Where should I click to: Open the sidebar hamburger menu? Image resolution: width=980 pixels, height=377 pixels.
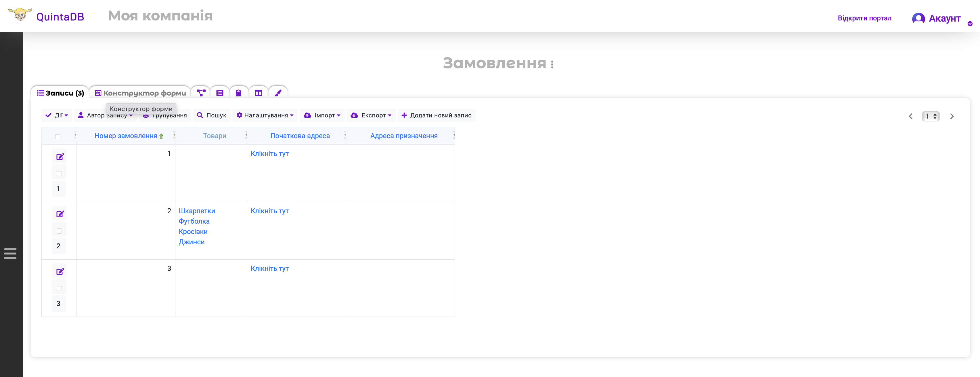click(10, 254)
